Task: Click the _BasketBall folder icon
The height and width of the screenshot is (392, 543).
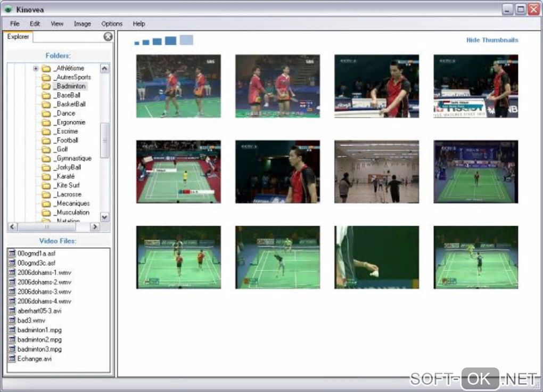Action: [46, 104]
